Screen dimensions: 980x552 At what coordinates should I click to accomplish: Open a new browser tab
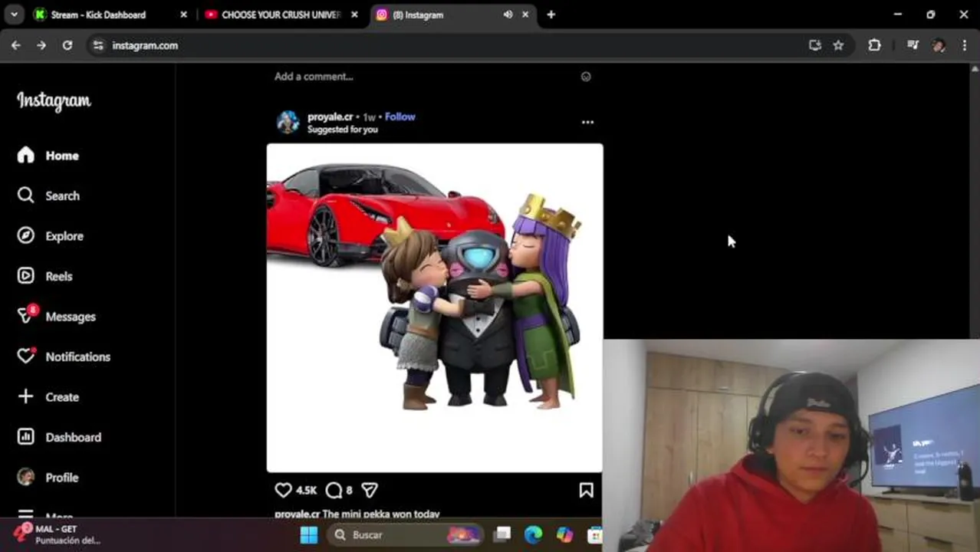551,15
